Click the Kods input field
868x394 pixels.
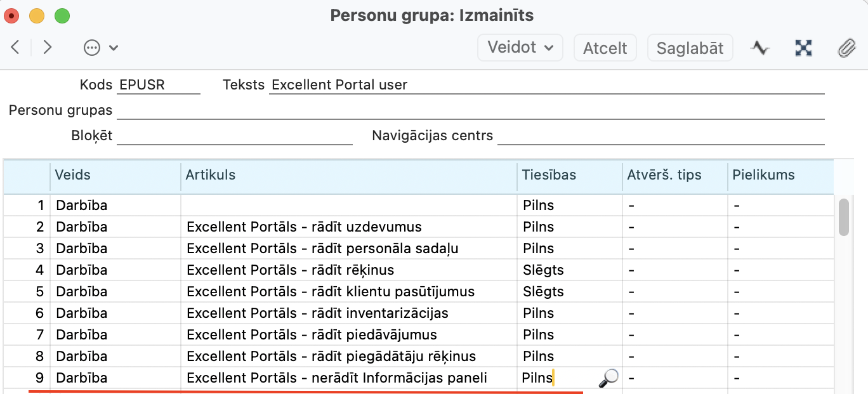click(159, 85)
